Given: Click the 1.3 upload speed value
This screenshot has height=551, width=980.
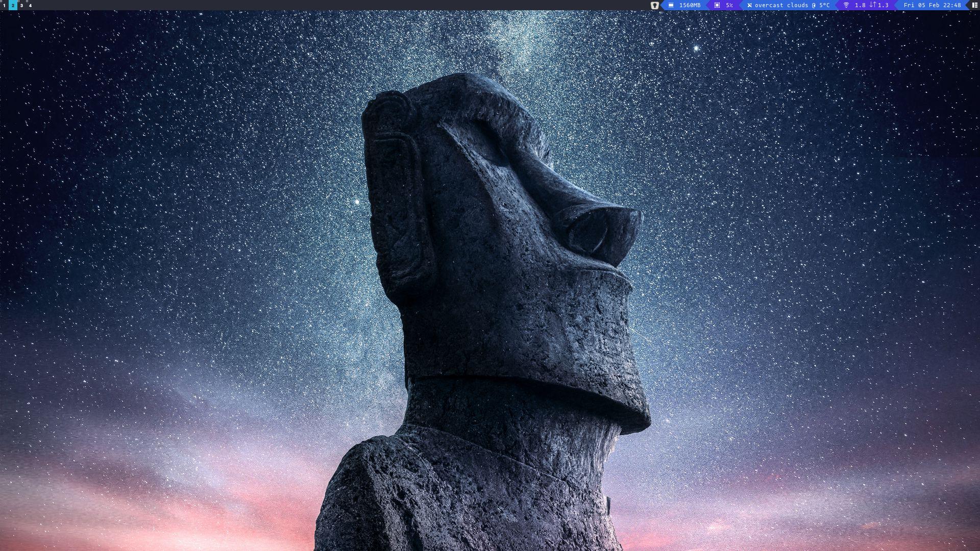Looking at the screenshot, I should (x=883, y=5).
